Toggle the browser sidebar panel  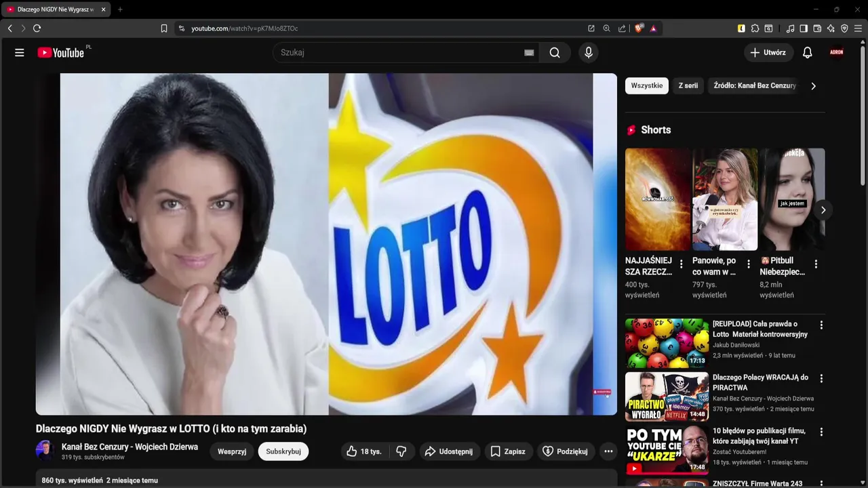(x=804, y=28)
